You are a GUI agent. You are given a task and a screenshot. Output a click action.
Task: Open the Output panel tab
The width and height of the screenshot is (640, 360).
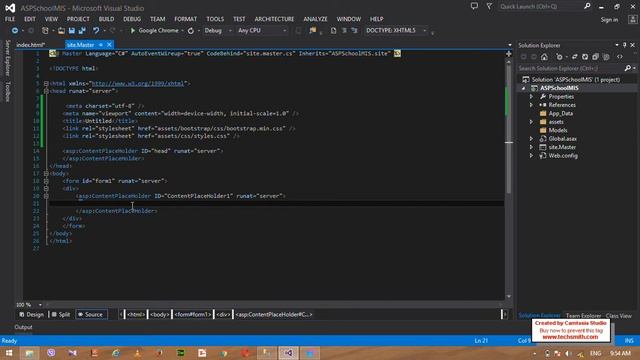click(23, 327)
